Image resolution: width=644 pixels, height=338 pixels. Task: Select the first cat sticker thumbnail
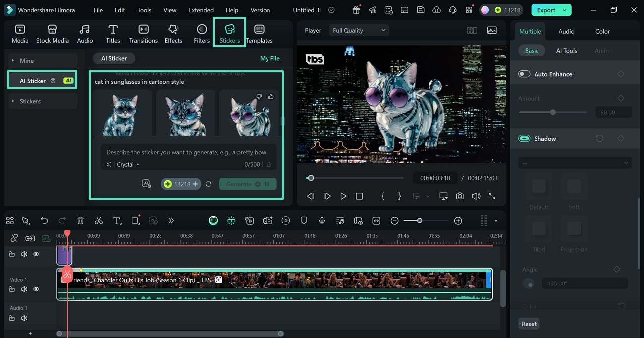click(x=122, y=113)
